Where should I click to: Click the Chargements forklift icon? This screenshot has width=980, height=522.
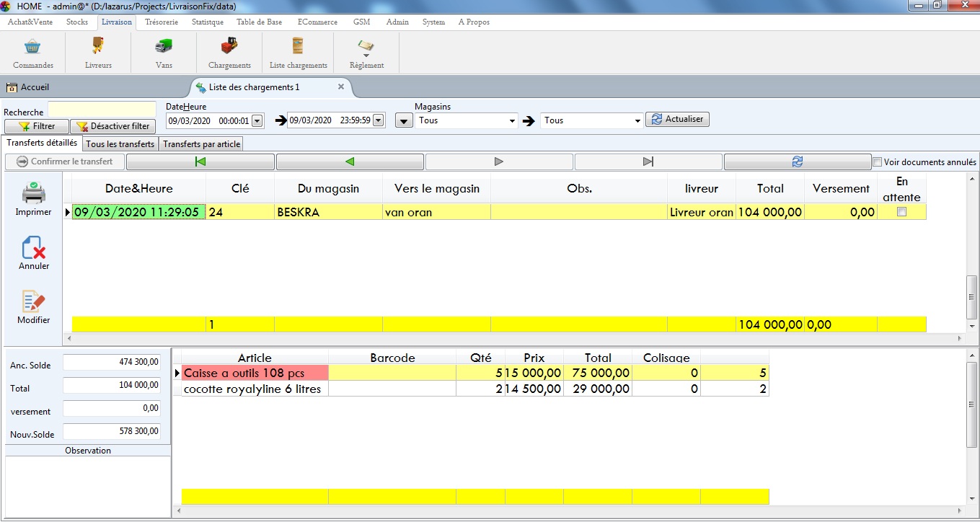pos(229,48)
